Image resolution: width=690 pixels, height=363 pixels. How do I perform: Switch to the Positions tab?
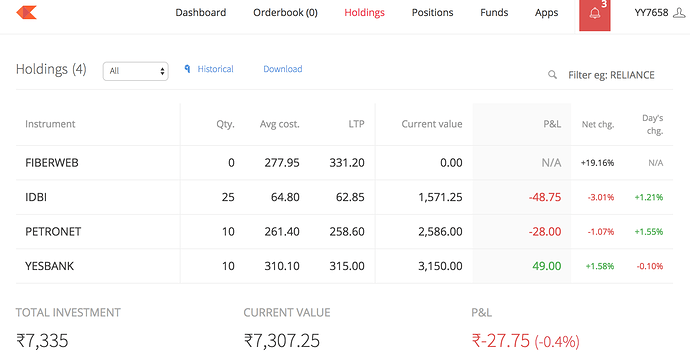432,13
